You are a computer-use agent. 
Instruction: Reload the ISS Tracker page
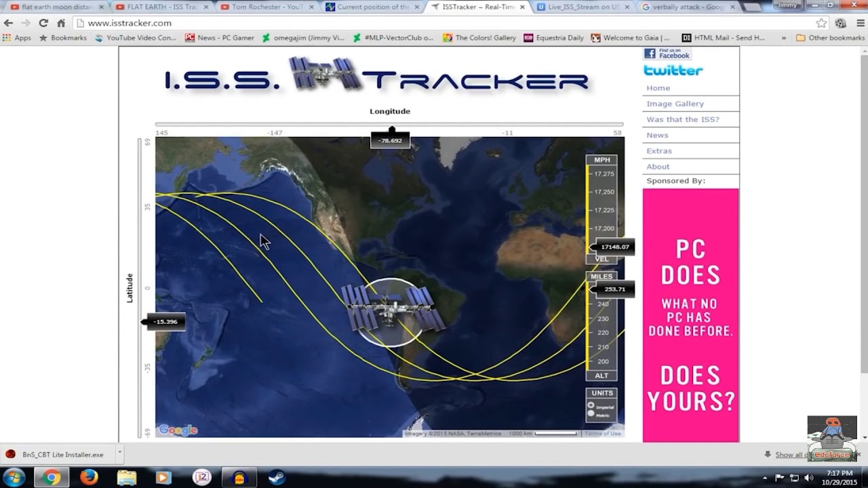(43, 23)
